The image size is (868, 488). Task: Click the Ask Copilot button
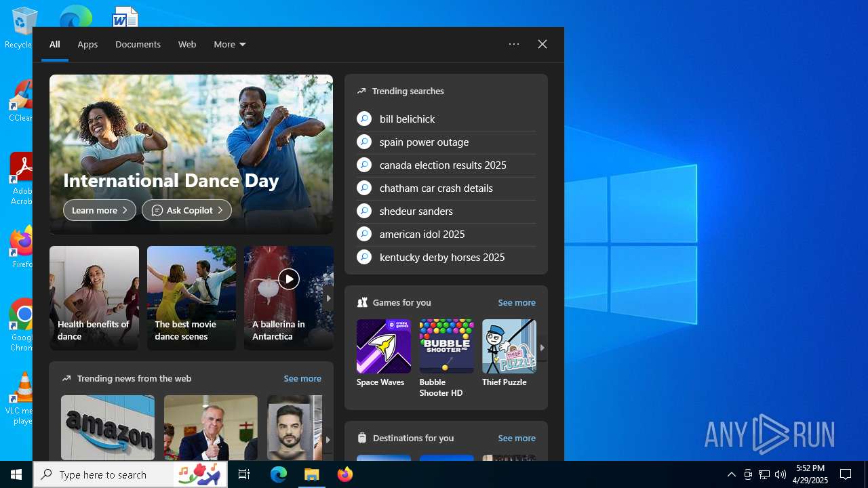coord(186,210)
